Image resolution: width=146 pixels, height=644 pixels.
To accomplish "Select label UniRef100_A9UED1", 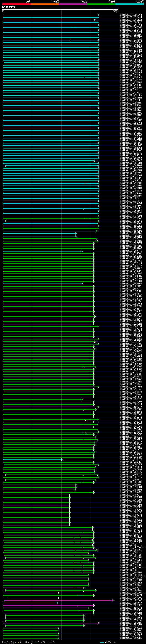I will coord(131,233).
